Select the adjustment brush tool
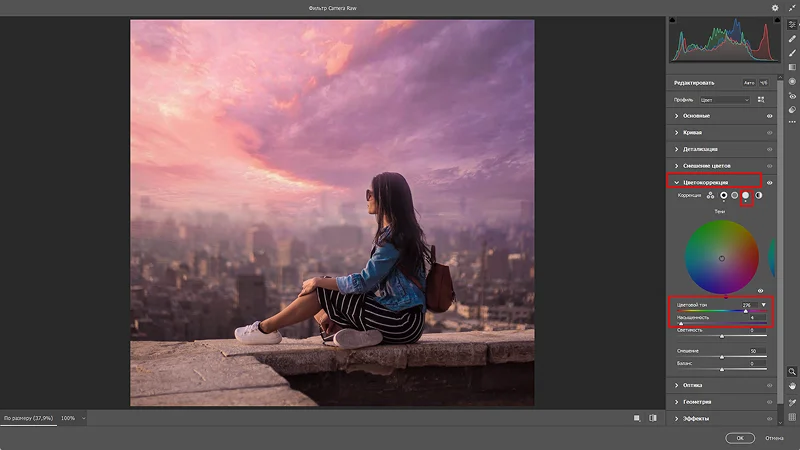The image size is (800, 450). pos(792,53)
